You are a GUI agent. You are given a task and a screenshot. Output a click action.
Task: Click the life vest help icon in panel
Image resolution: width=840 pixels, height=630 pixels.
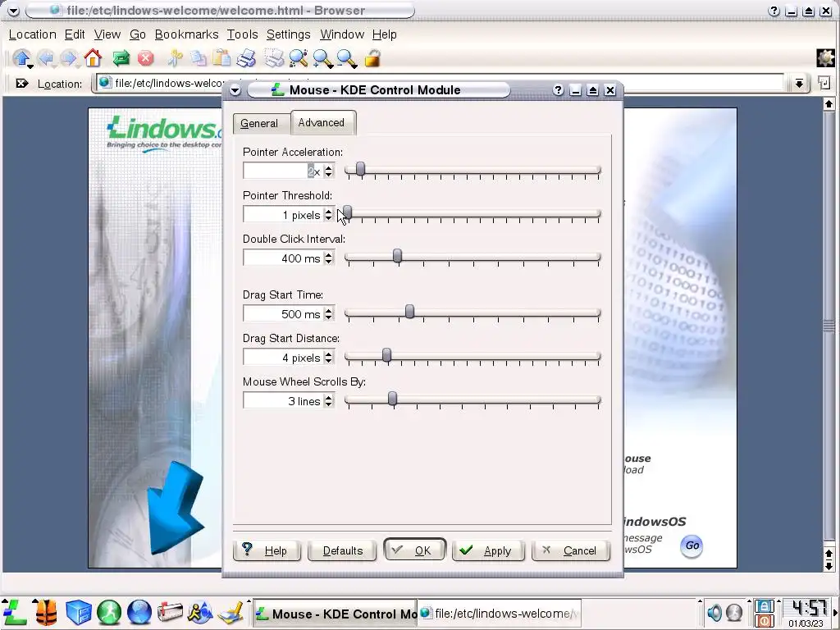coord(46,612)
